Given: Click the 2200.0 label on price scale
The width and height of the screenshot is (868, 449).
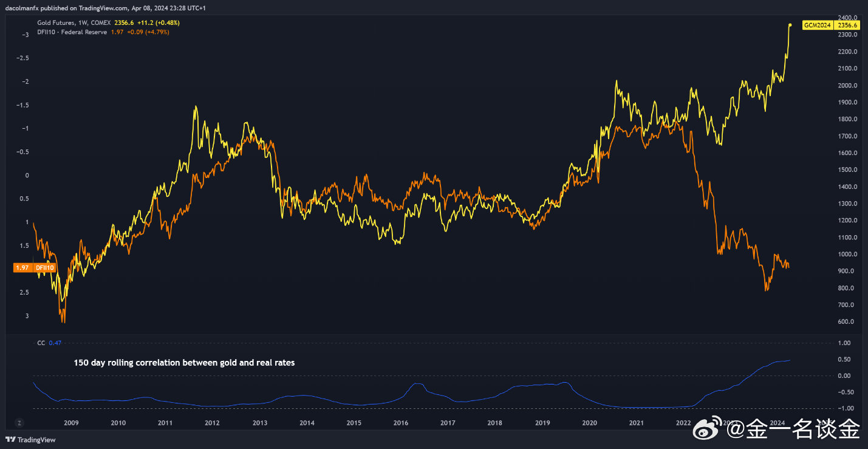Looking at the screenshot, I should click(x=847, y=52).
